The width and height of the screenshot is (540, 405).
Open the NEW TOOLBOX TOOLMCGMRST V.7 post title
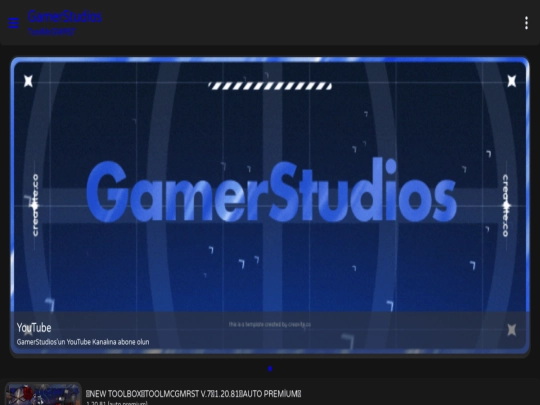(194, 394)
